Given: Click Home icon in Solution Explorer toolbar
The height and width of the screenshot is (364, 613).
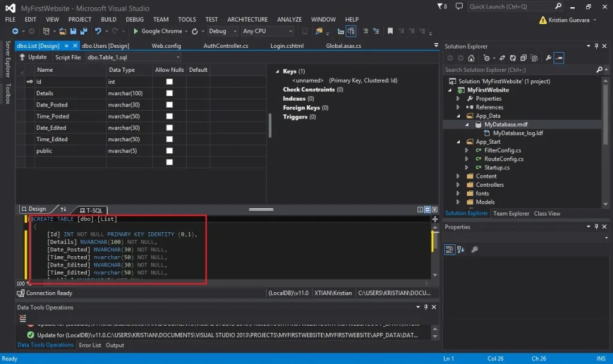Looking at the screenshot, I should 471,58.
